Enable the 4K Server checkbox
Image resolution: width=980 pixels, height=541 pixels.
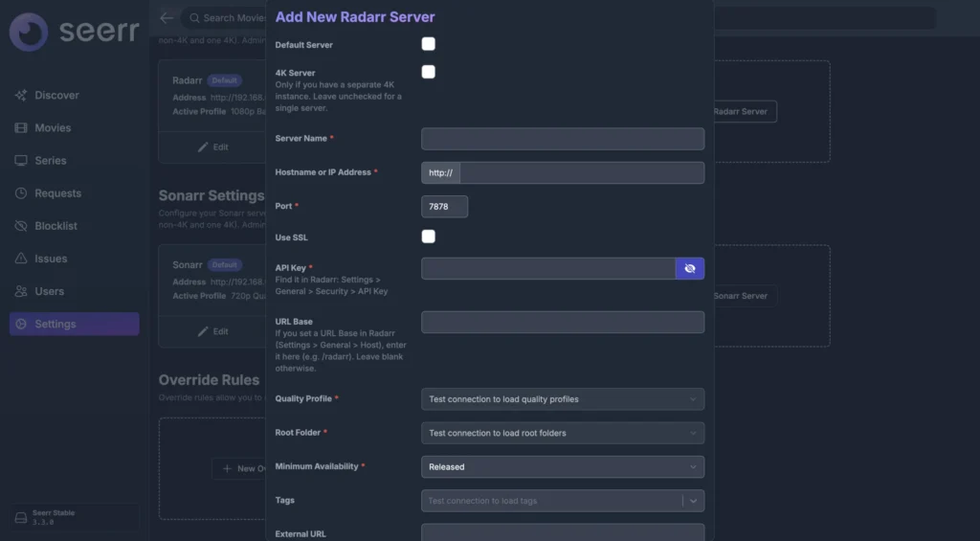[428, 72]
